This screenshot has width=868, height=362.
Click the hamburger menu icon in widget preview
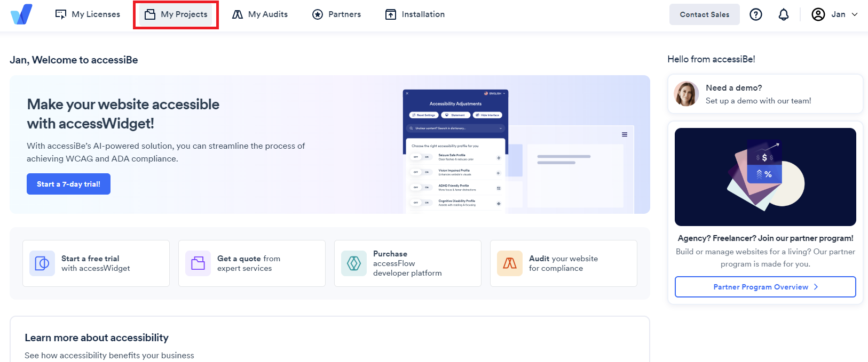tap(624, 134)
